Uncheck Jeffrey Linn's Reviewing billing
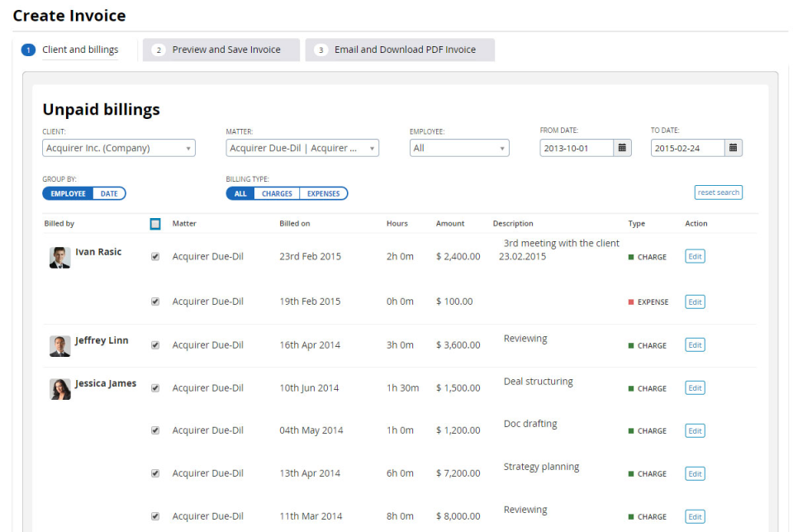 tap(155, 344)
